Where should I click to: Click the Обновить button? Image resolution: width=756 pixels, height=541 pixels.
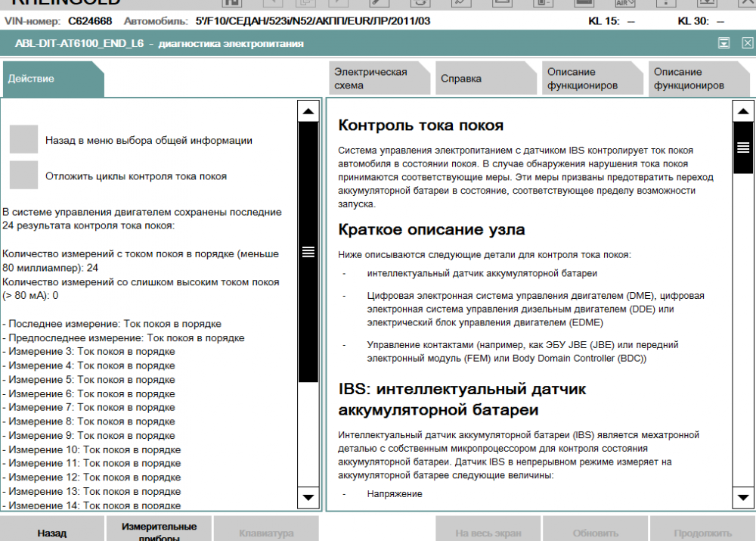click(x=595, y=532)
